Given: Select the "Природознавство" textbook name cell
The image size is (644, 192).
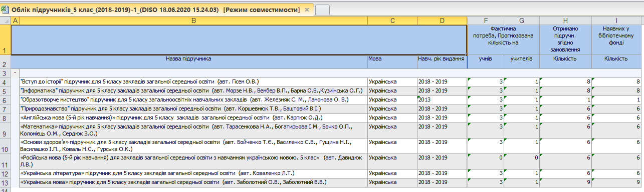Looking at the screenshot, I should click(x=193, y=108).
